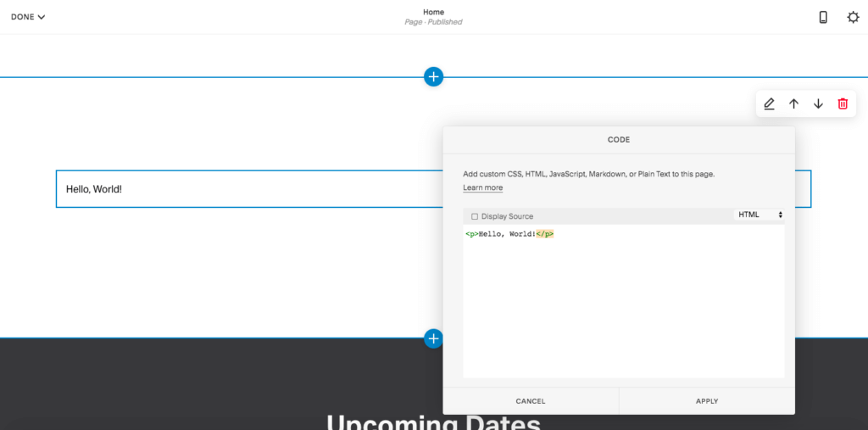Open mobile device preview
This screenshot has height=430, width=868.
pyautogui.click(x=823, y=17)
